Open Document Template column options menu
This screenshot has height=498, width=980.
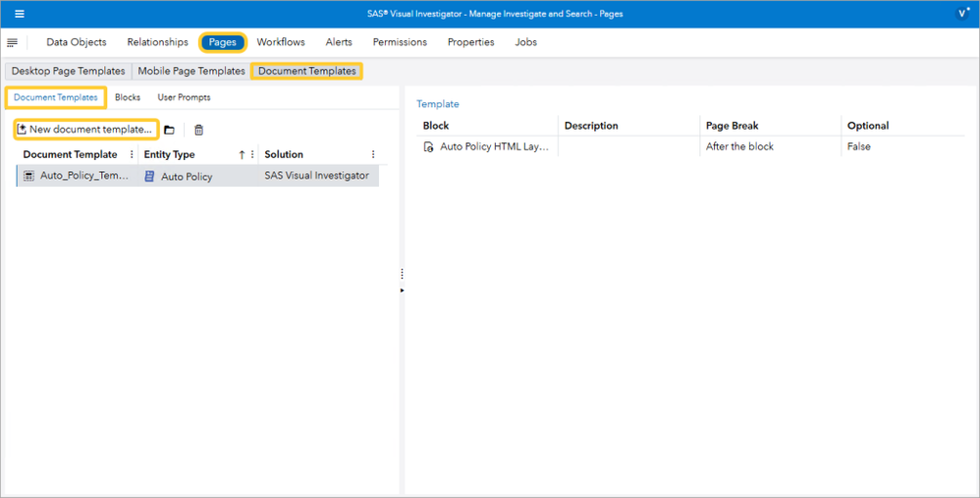tap(132, 154)
